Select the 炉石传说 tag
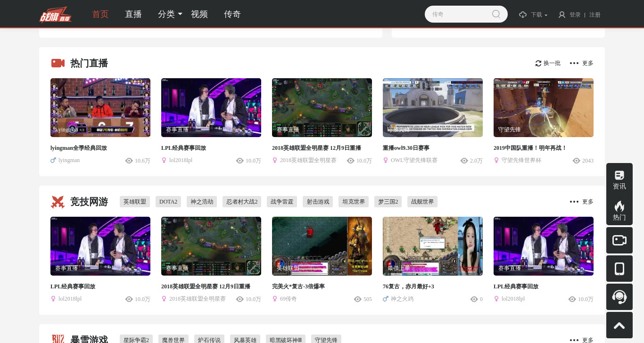This screenshot has width=644, height=343. pos(209,339)
